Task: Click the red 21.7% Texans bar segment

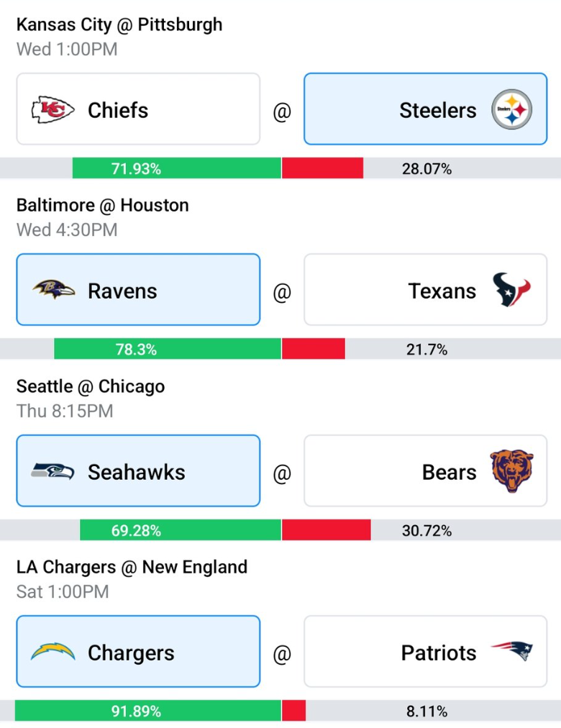Action: point(313,349)
